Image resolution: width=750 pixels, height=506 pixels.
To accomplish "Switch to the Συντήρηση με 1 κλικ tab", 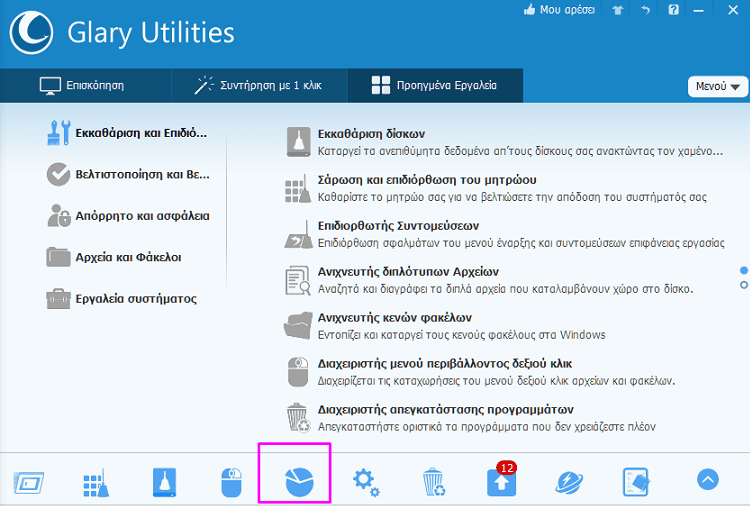I will (x=260, y=86).
